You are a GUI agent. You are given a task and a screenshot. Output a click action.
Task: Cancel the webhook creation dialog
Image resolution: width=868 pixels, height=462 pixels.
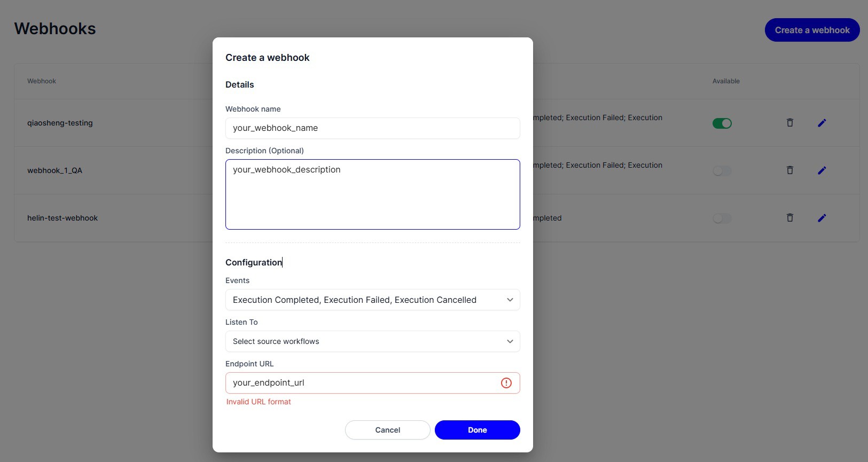387,430
